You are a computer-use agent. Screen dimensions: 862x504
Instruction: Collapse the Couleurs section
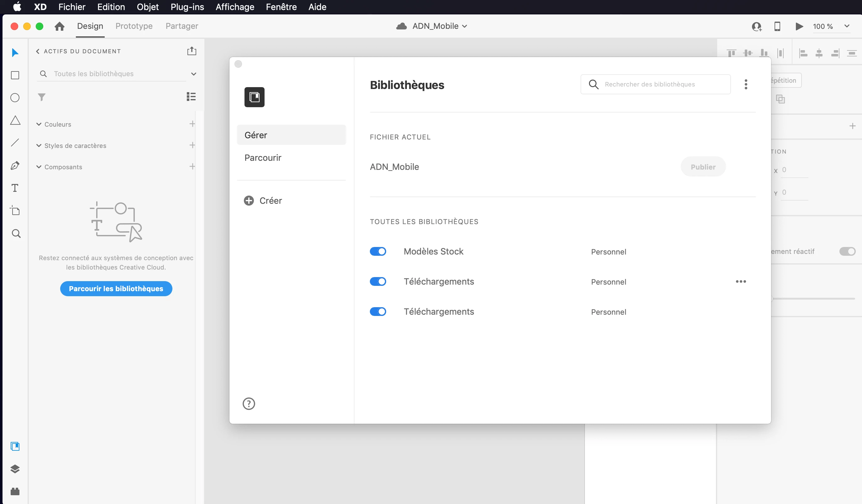pos(39,124)
